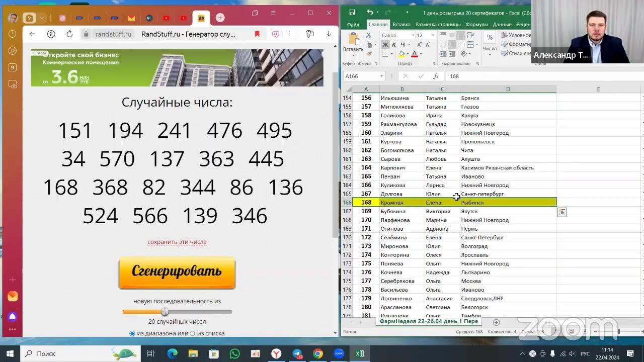Screen dimensions: 644x362
Task: Adjust the random numbers count slider
Action: pos(165,312)
